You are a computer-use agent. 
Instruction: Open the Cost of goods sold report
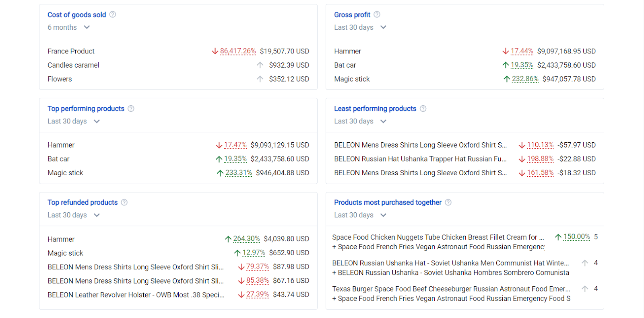click(76, 15)
